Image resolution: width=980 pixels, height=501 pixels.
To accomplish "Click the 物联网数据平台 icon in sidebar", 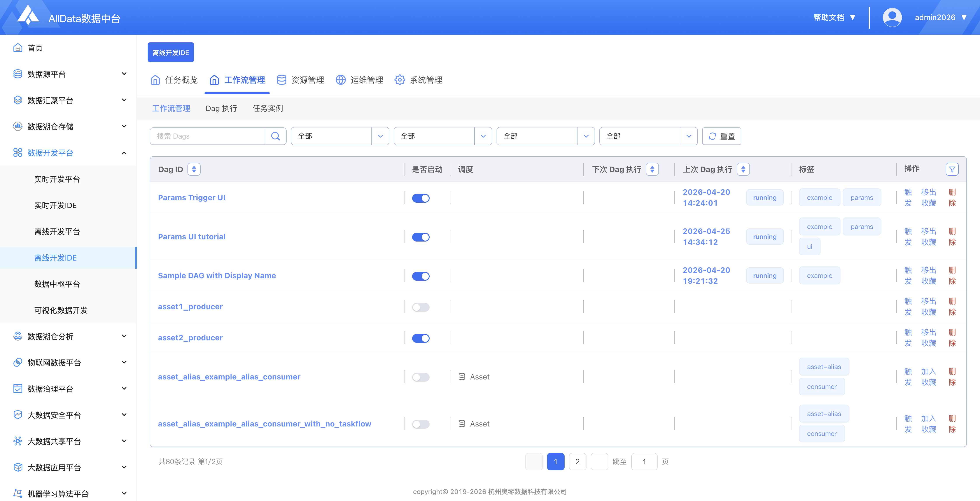I will pyautogui.click(x=17, y=363).
